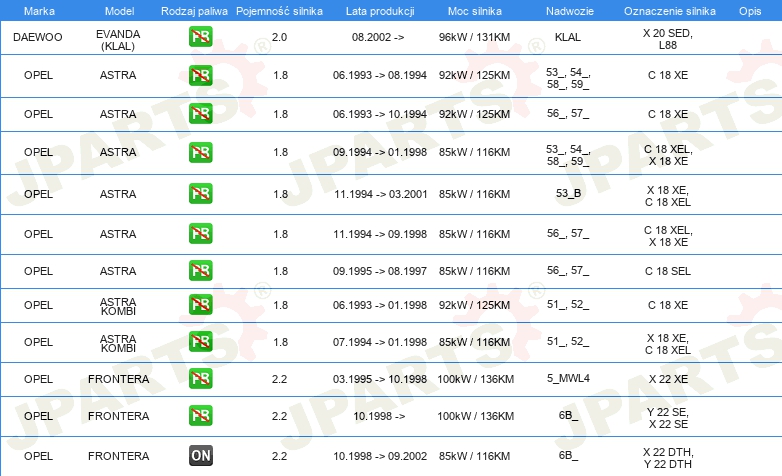Select the 10.1998 -> 09.2002 date cell
This screenshot has height=476, width=782.
point(380,456)
